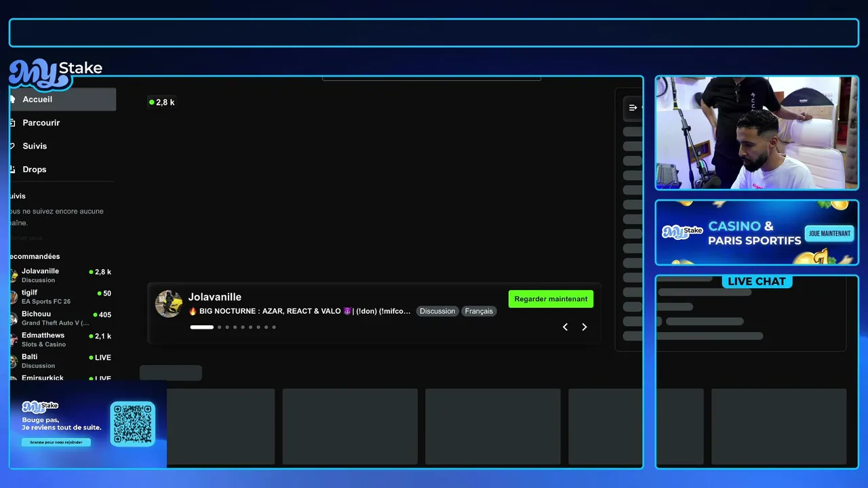Click EA Sports FC 26 under tigilf
The width and height of the screenshot is (868, 488).
tap(46, 302)
